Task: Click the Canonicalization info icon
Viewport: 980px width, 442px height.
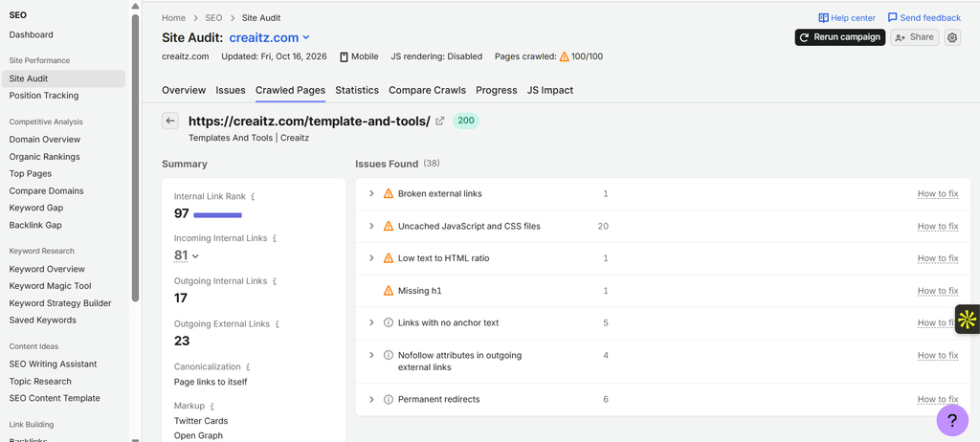Action: point(248,367)
